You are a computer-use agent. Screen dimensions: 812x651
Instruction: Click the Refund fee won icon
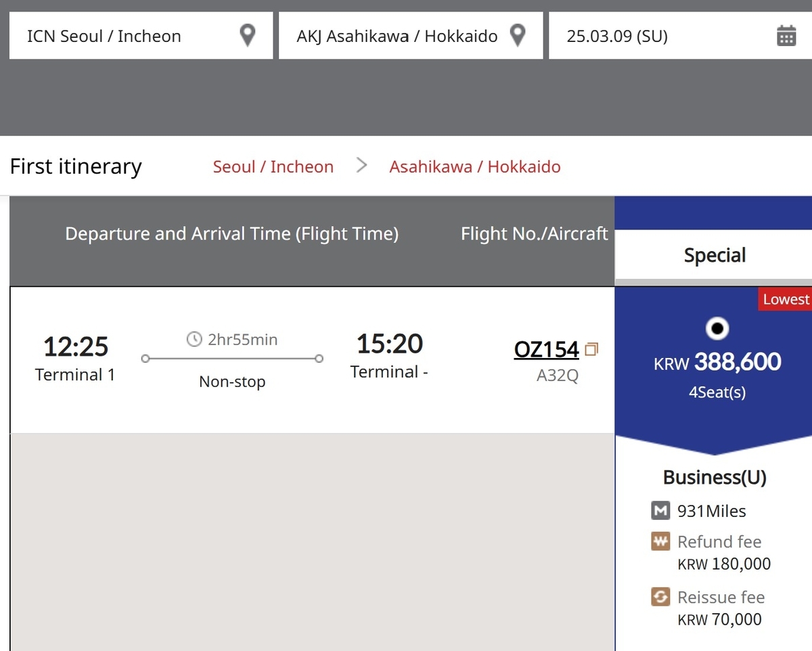point(660,541)
